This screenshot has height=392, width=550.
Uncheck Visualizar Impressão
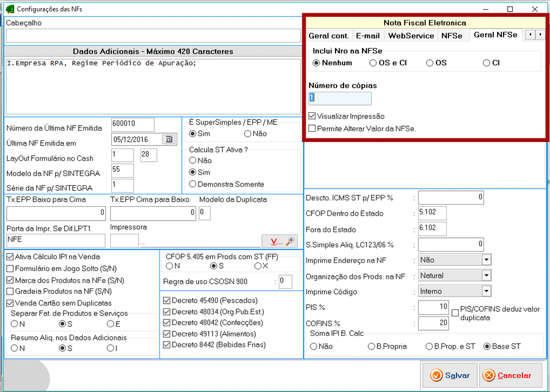(312, 116)
